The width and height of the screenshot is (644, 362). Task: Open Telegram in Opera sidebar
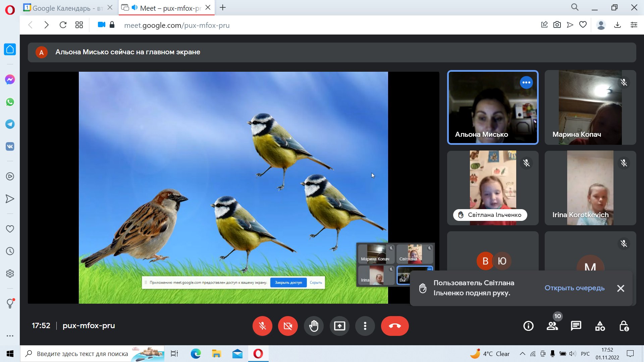pos(10,124)
